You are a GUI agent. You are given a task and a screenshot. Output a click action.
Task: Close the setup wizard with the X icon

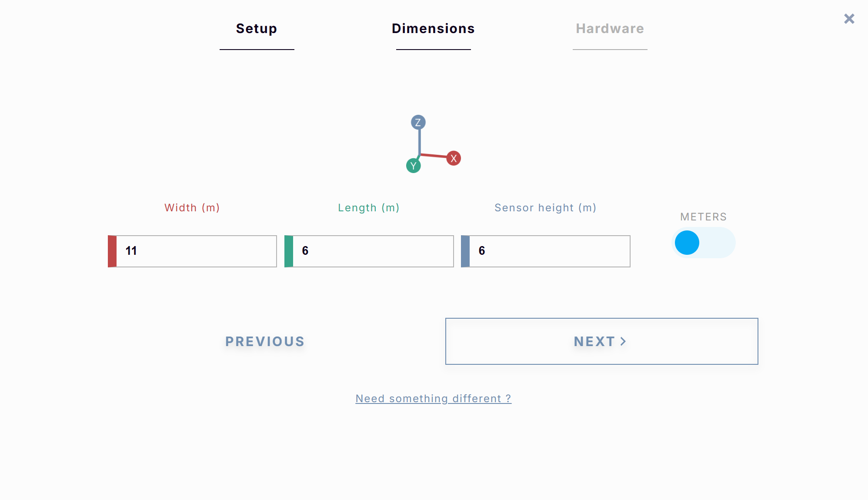pyautogui.click(x=849, y=19)
